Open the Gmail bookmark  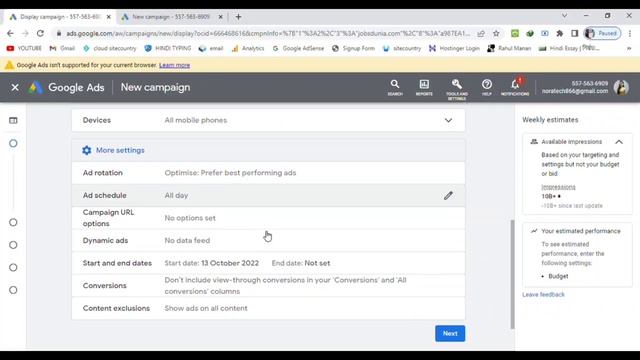coord(62,48)
